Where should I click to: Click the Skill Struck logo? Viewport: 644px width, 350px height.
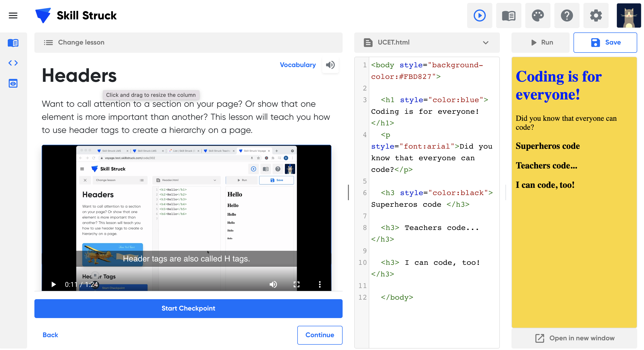pos(76,15)
